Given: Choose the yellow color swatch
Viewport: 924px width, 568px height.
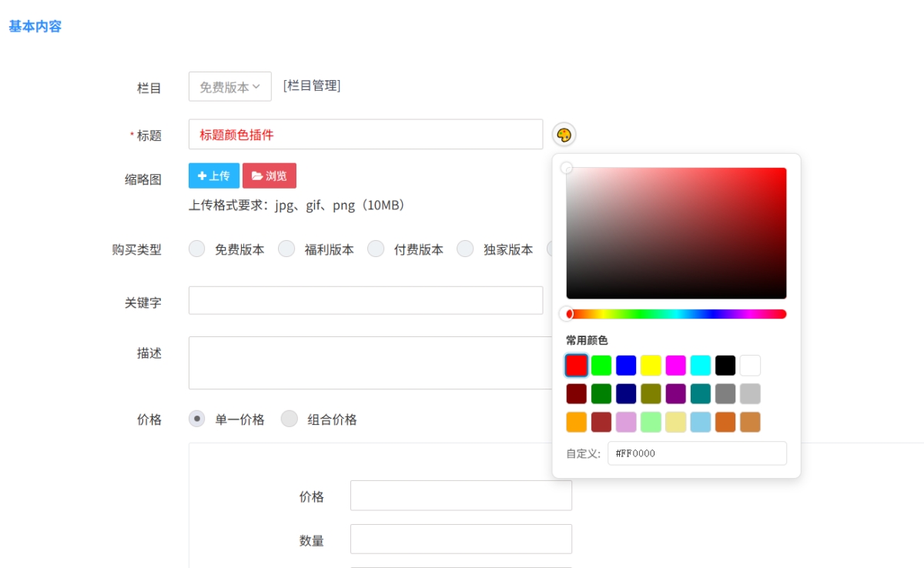Looking at the screenshot, I should (651, 365).
